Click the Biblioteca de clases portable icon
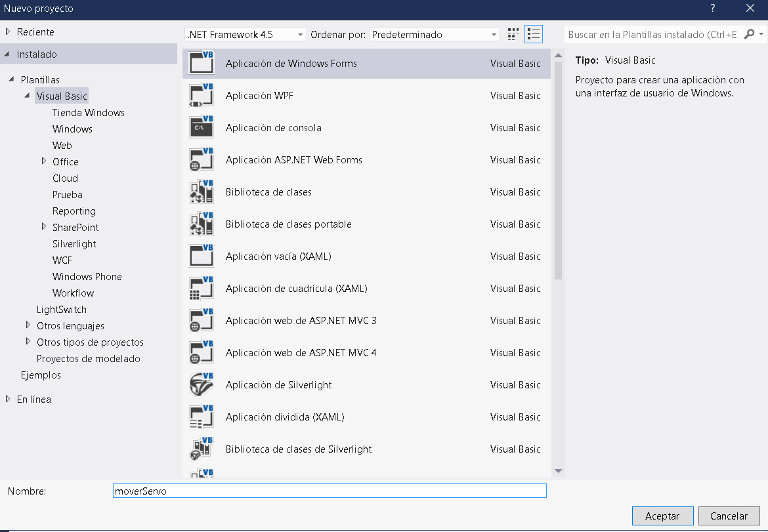This screenshot has height=532, width=768. point(202,224)
